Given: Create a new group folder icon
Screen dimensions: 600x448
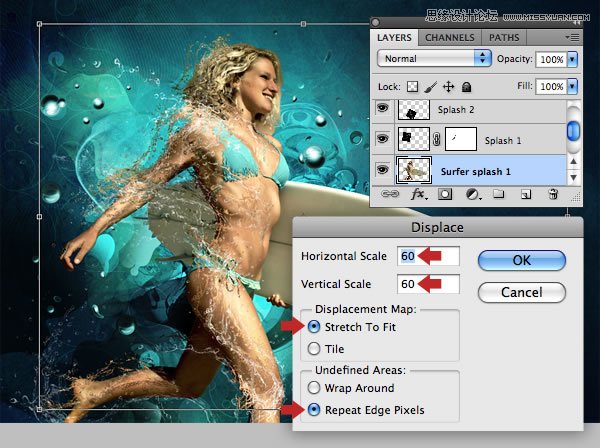Looking at the screenshot, I should 498,194.
